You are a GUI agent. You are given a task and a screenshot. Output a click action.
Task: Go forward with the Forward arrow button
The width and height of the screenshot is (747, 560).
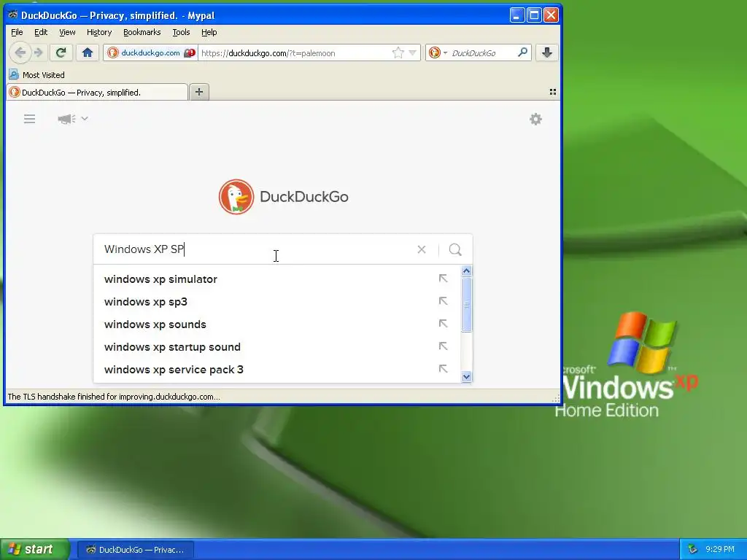tap(39, 52)
